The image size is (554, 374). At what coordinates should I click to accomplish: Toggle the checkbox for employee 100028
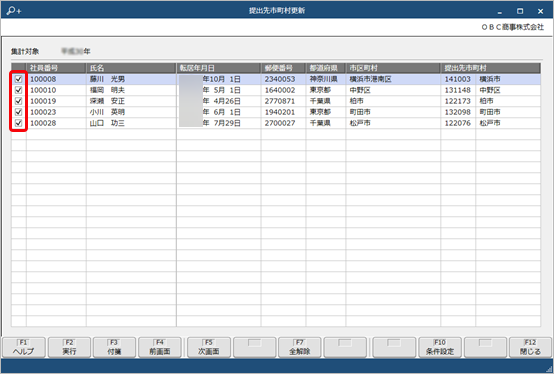pyautogui.click(x=18, y=123)
